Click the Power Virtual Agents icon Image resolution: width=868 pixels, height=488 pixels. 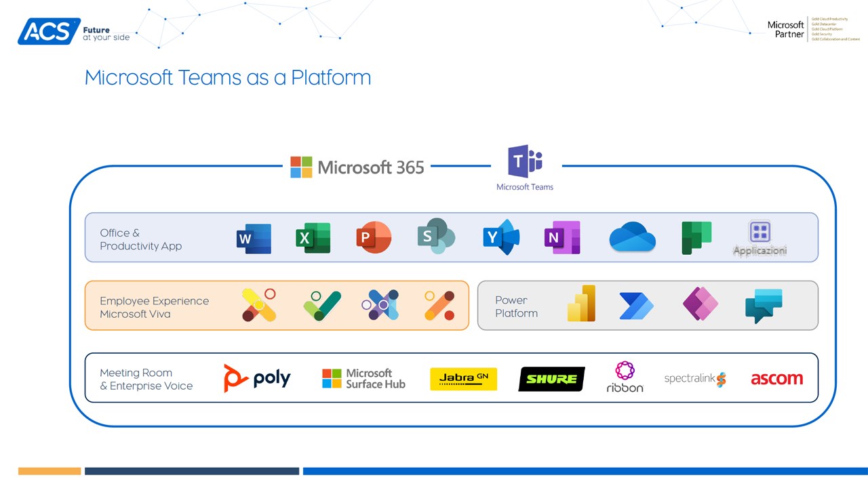click(764, 306)
